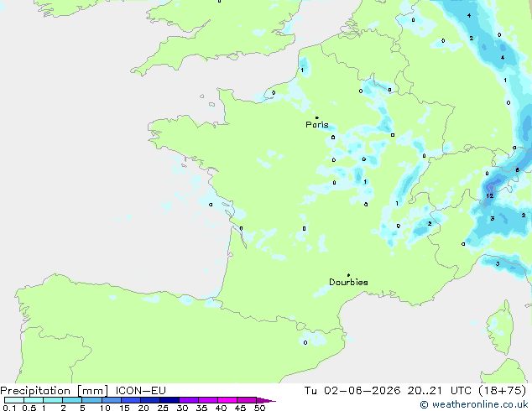
Task: Click the '20' legend scale label
Action: (143, 408)
